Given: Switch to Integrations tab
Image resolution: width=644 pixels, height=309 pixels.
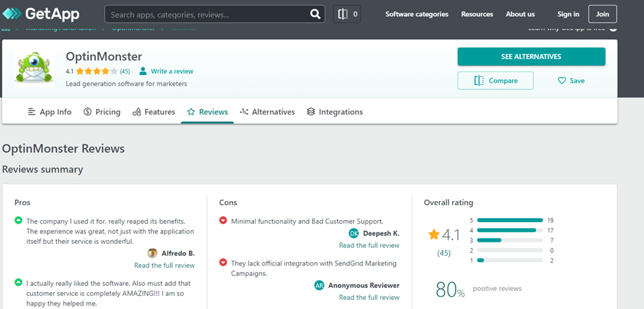Looking at the screenshot, I should tap(335, 112).
